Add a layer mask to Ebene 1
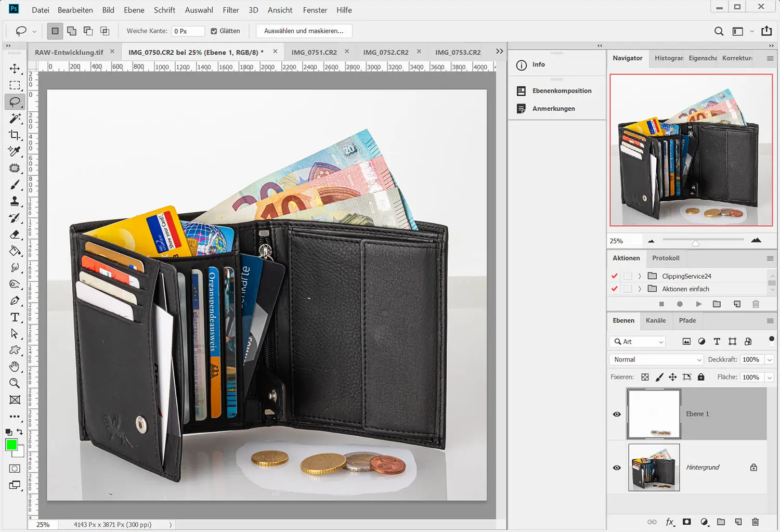 (686, 522)
